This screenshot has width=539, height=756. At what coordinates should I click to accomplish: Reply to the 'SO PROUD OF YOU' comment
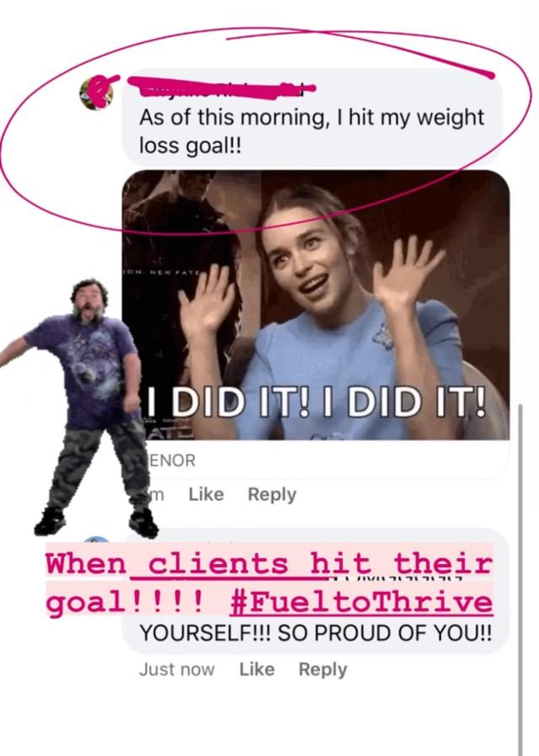coord(323,669)
